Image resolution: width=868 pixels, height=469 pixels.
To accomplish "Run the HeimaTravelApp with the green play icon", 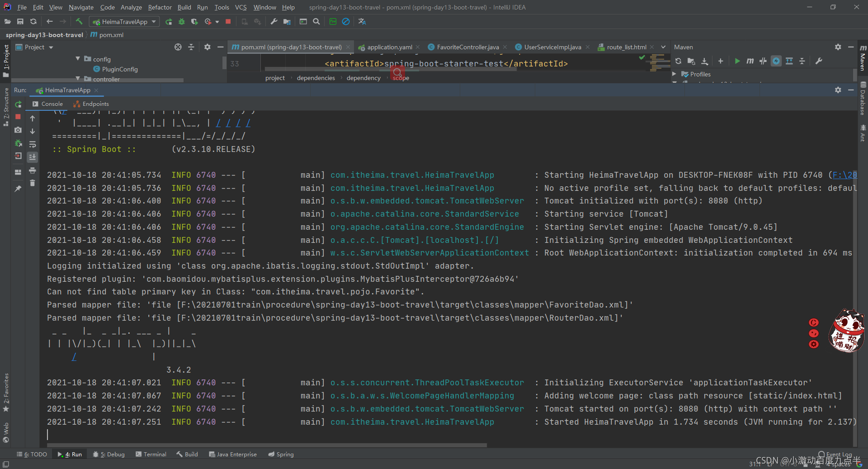I will pos(169,22).
